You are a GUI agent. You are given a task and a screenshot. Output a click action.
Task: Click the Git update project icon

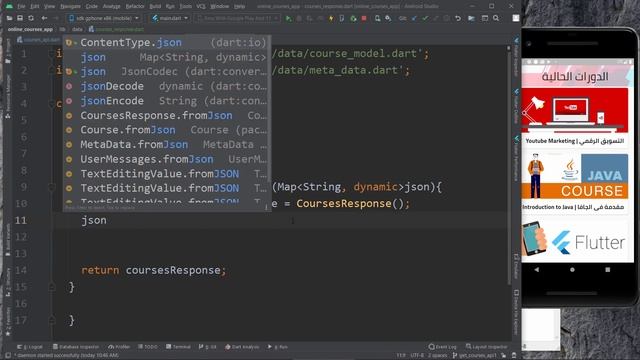click(x=414, y=18)
